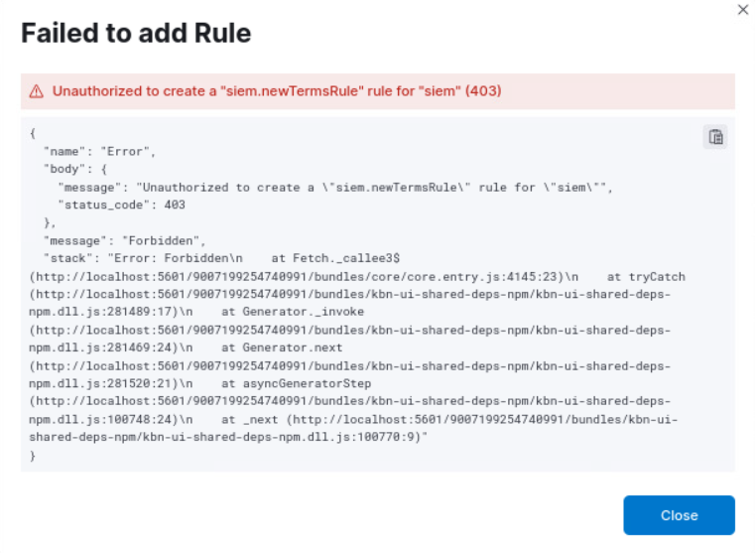This screenshot has height=553, width=756.
Task: Click the '"stack": "Error: Forbidden' line
Action: click(222, 259)
